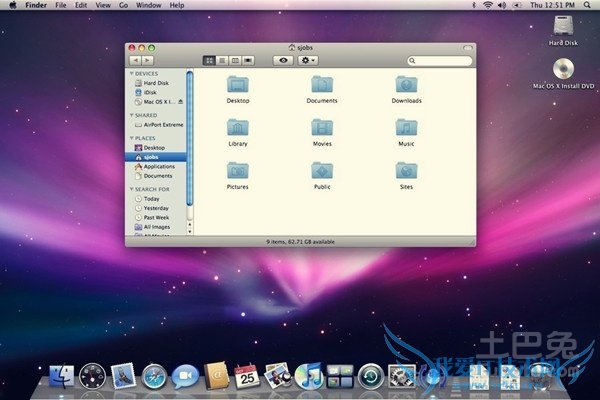Viewport: 600px width, 400px height.
Task: Open the Action gear dropdown menu
Action: coord(308,61)
